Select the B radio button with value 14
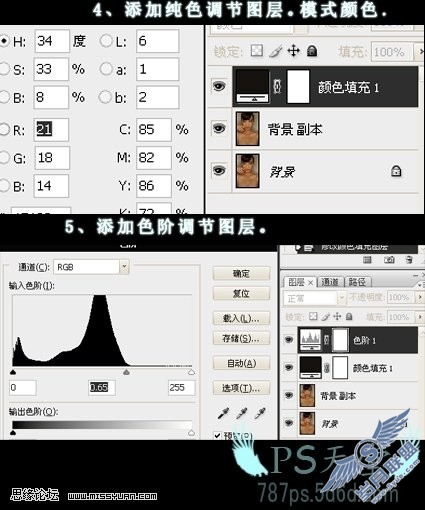425x510 pixels. [x=4, y=185]
